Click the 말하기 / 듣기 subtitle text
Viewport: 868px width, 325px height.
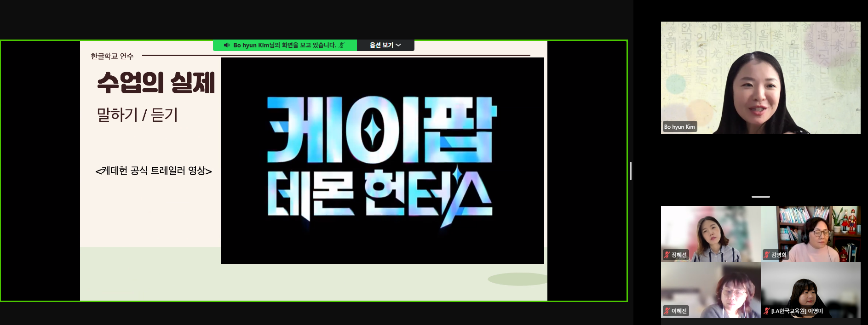137,115
